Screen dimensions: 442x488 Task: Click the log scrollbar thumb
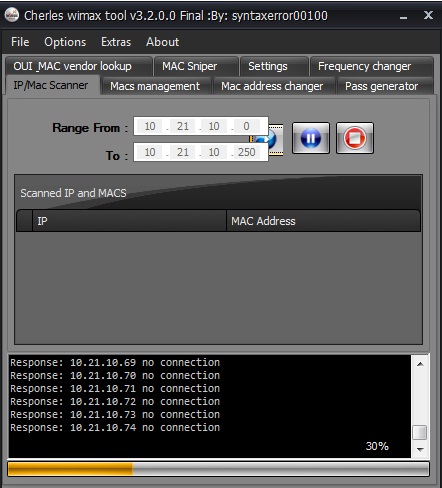420,433
